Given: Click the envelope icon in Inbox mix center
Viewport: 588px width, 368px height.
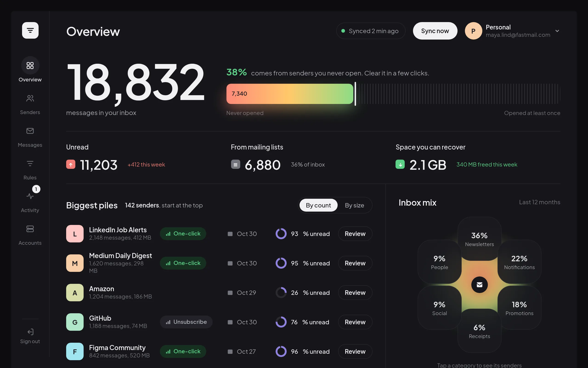Looking at the screenshot, I should tap(479, 285).
